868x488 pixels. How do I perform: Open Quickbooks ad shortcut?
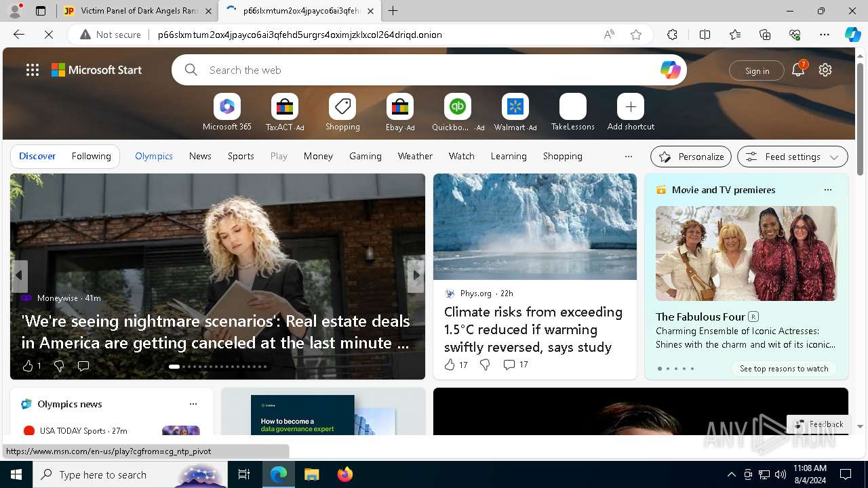click(458, 113)
